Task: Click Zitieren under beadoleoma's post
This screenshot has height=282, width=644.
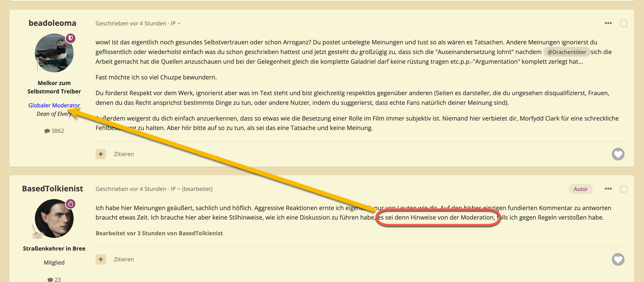Action: [124, 154]
